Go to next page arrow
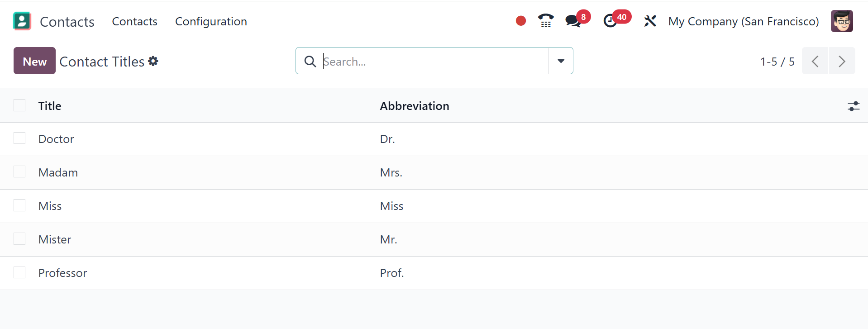868x329 pixels. (841, 61)
